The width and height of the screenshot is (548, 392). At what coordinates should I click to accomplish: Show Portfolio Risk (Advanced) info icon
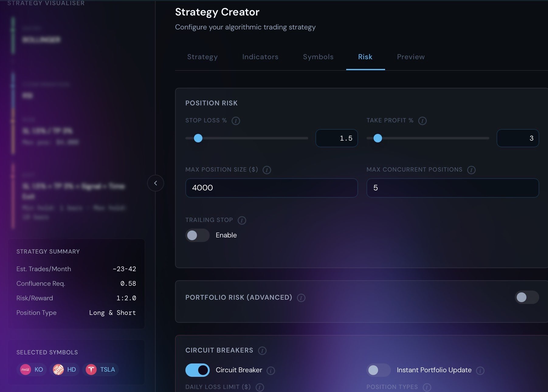(301, 298)
